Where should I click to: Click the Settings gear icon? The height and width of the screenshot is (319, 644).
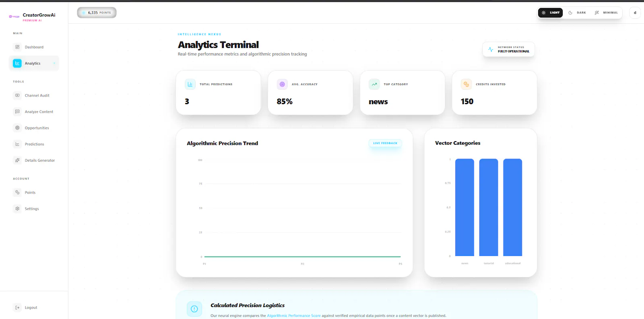17,208
